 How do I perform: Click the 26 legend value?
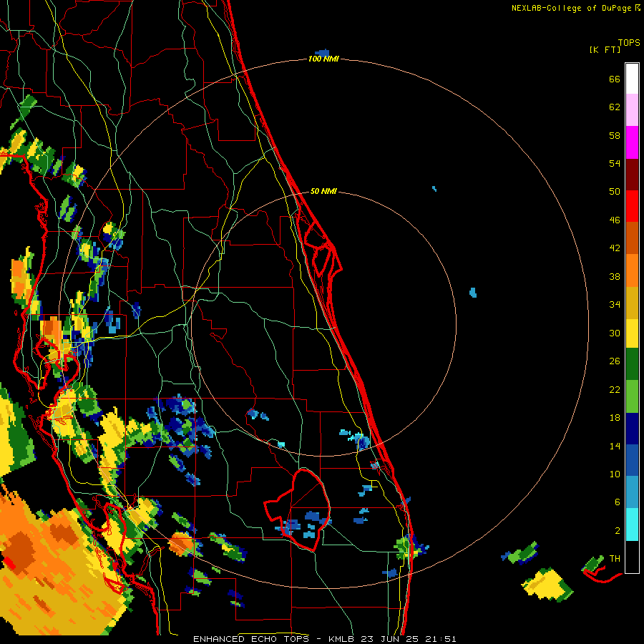point(615,361)
